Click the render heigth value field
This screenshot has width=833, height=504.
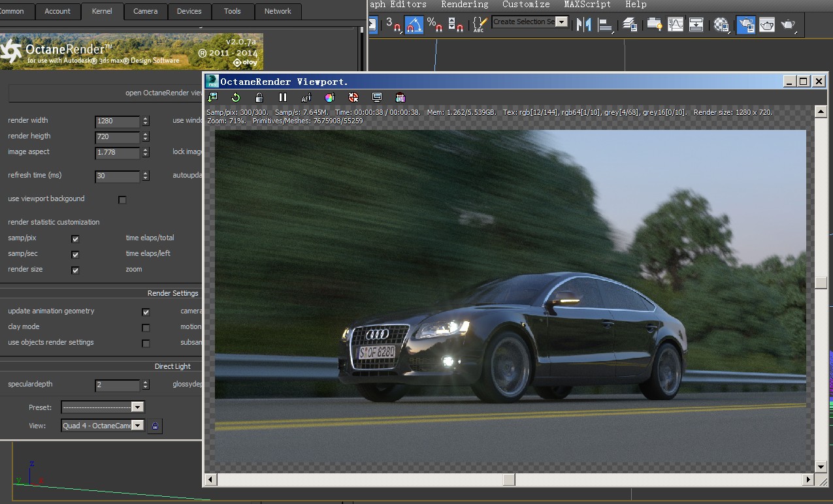click(x=118, y=136)
